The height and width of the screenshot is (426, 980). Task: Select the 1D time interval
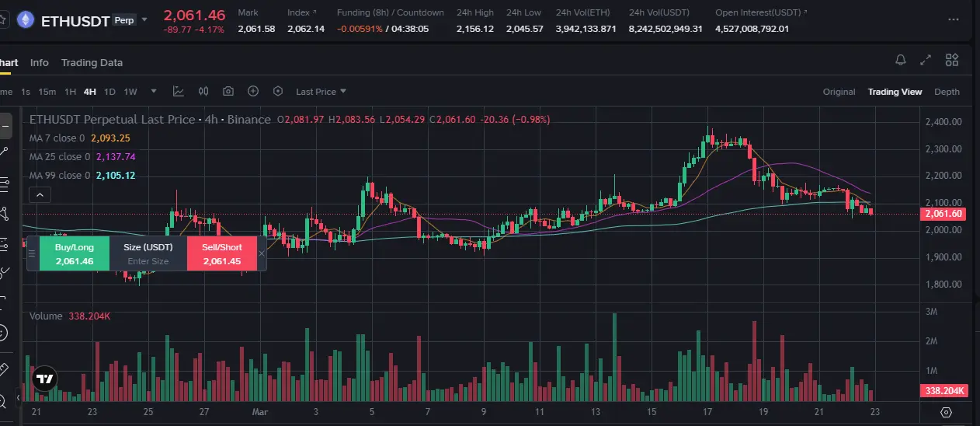point(109,92)
